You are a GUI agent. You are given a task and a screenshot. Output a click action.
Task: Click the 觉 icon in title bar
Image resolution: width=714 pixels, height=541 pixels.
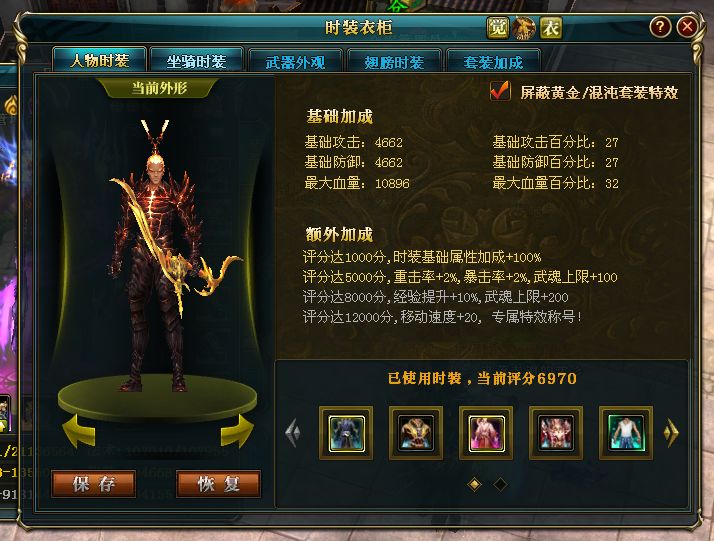(x=497, y=28)
